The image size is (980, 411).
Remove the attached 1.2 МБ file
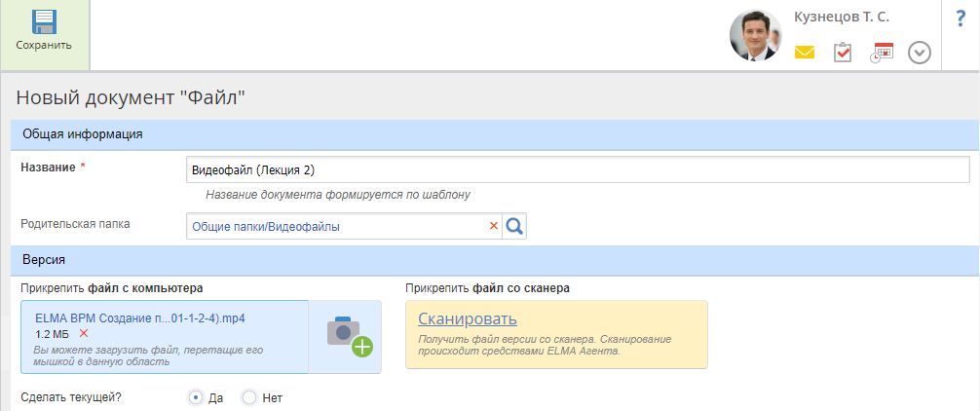(x=84, y=333)
